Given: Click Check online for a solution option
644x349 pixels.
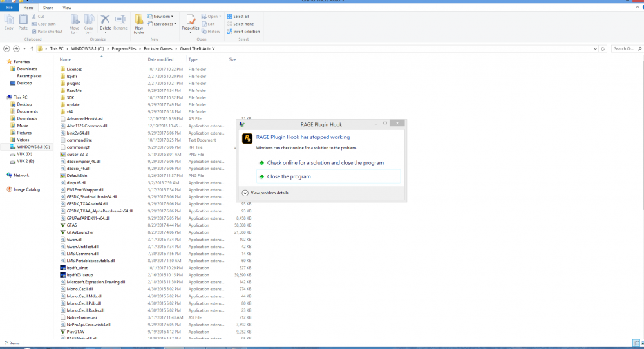Looking at the screenshot, I should pos(325,163).
